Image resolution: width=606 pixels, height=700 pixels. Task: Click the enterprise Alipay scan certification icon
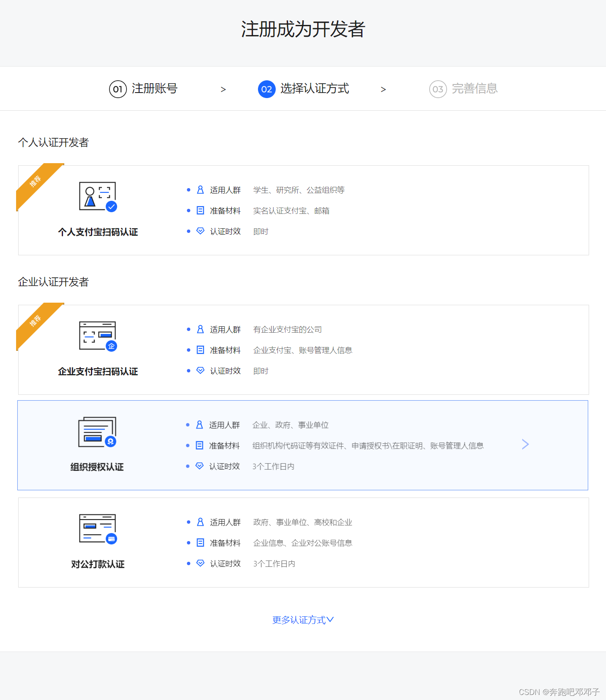coord(98,336)
